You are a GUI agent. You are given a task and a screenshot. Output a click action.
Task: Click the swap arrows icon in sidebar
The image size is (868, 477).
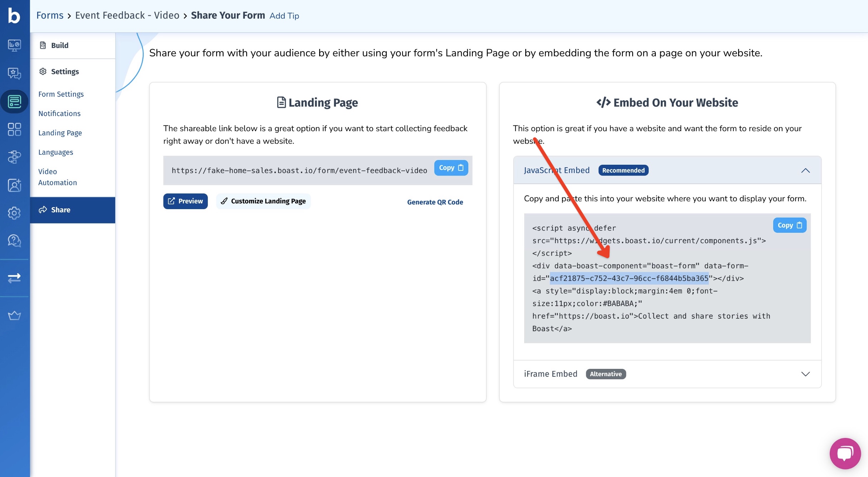point(14,278)
